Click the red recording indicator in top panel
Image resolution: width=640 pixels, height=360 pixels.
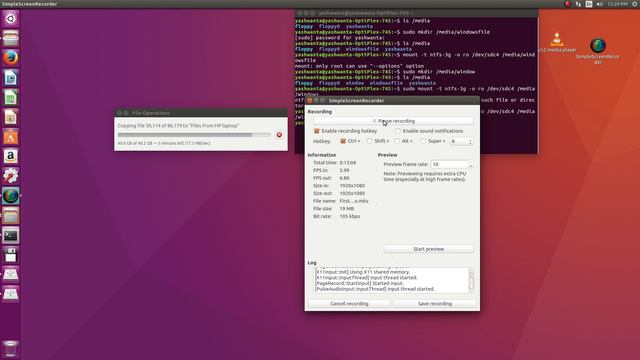567,4
